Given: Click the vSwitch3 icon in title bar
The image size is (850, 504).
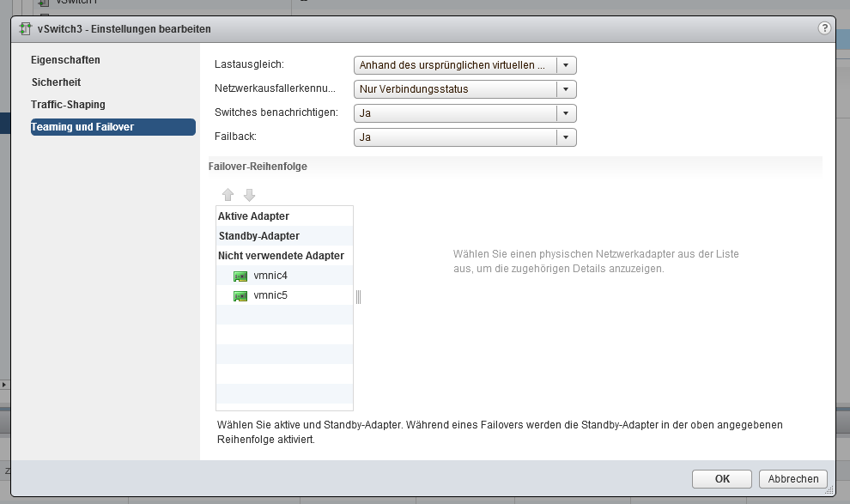Looking at the screenshot, I should click(26, 29).
